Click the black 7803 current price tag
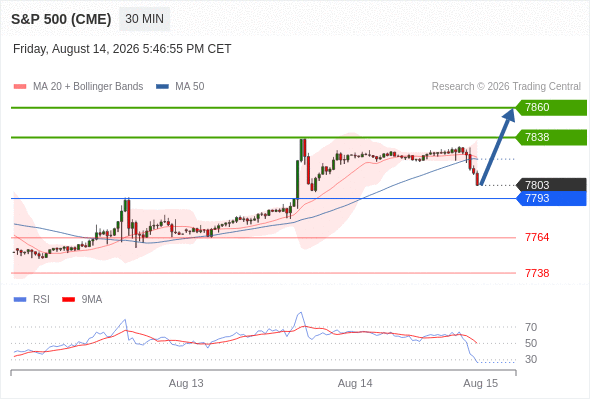Image resolution: width=590 pixels, height=400 pixels. click(x=551, y=185)
